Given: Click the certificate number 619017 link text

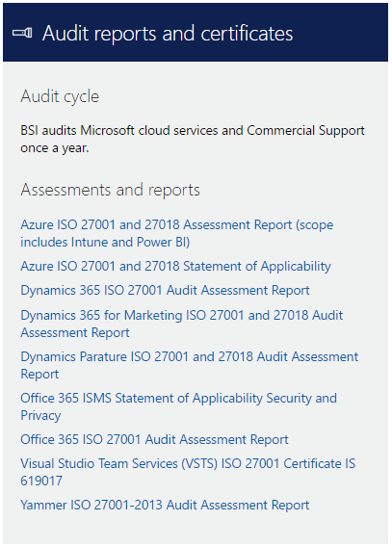Looking at the screenshot, I should 41,481.
